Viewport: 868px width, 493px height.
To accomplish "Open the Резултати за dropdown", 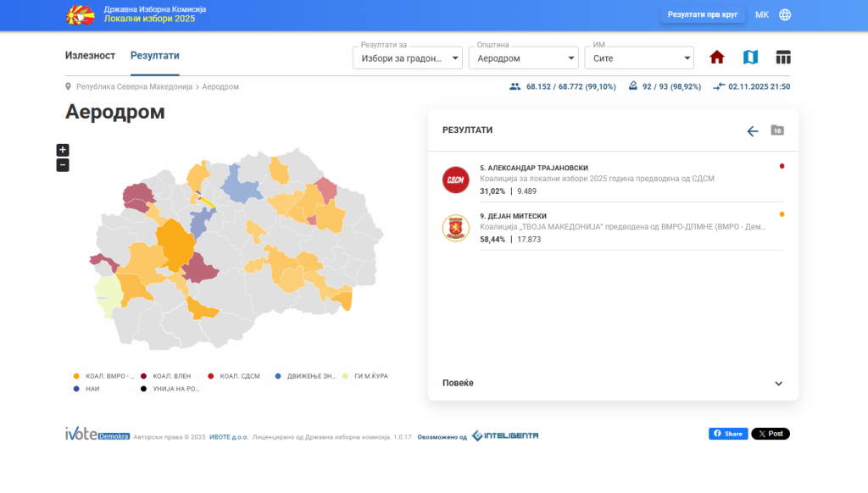I will tap(408, 58).
